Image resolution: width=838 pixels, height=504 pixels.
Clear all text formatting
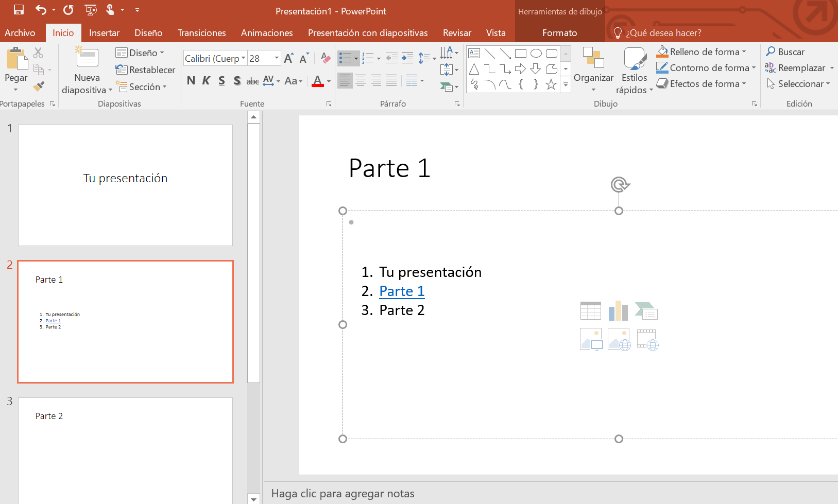[326, 58]
